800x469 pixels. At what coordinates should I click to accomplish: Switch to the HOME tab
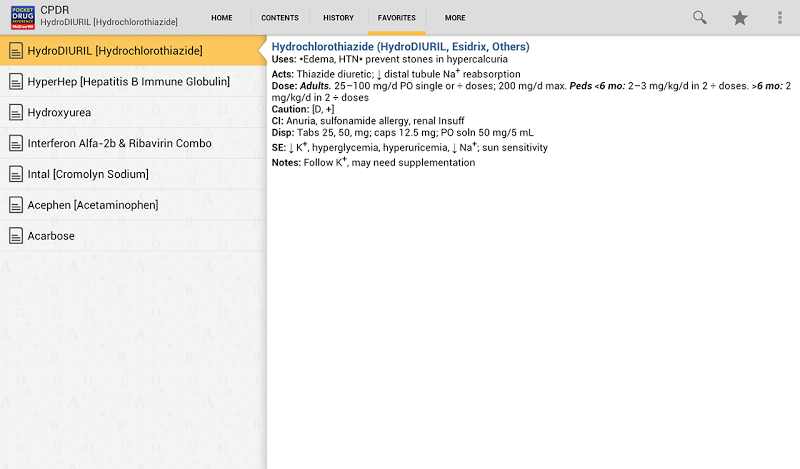coord(222,18)
